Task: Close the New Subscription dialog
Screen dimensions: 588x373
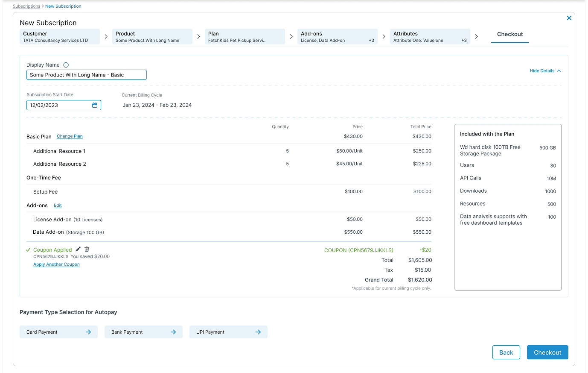Action: 569,18
